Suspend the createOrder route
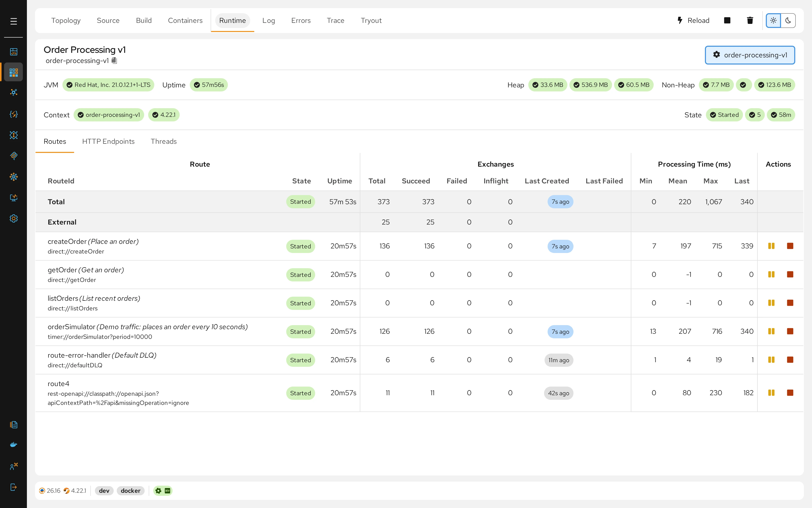812x508 pixels. (771, 246)
